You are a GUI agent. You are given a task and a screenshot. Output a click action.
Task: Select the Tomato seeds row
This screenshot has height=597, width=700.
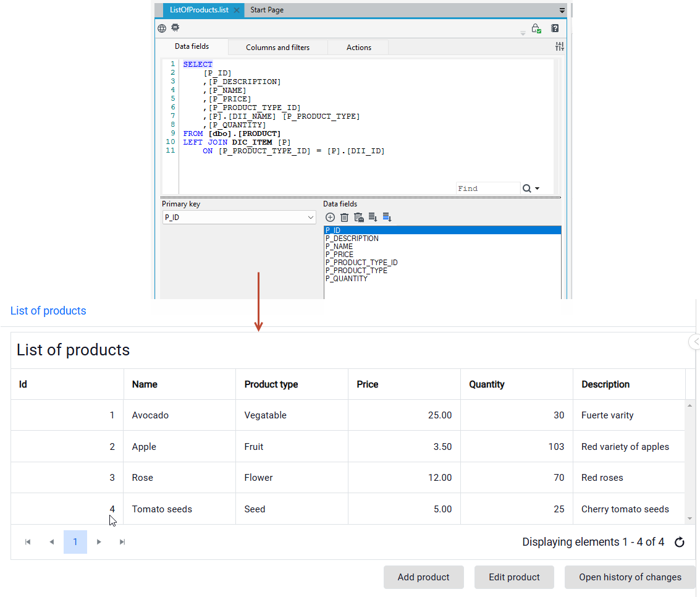coord(347,509)
